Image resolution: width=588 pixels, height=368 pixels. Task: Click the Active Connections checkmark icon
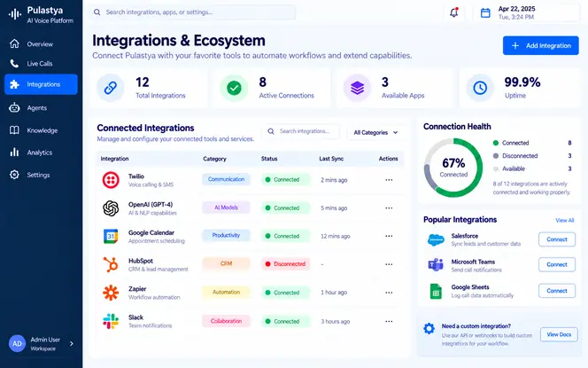pos(234,88)
